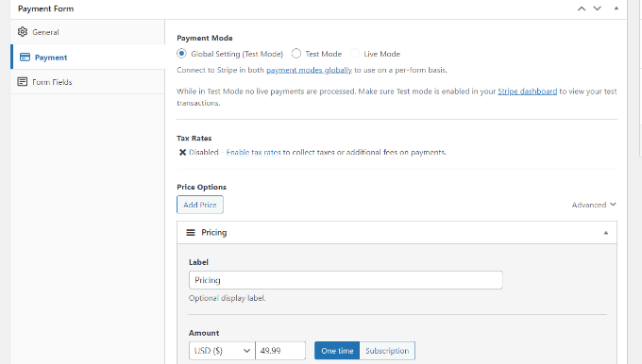This screenshot has width=642, height=364.
Task: Select the Live Mode radio button
Action: click(355, 54)
